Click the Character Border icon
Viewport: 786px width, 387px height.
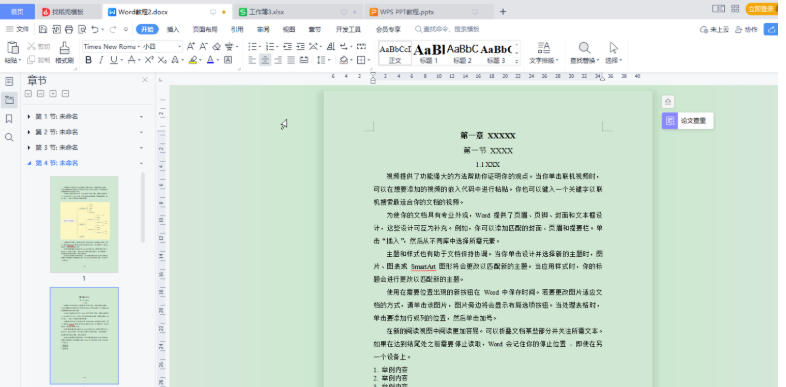[228, 60]
